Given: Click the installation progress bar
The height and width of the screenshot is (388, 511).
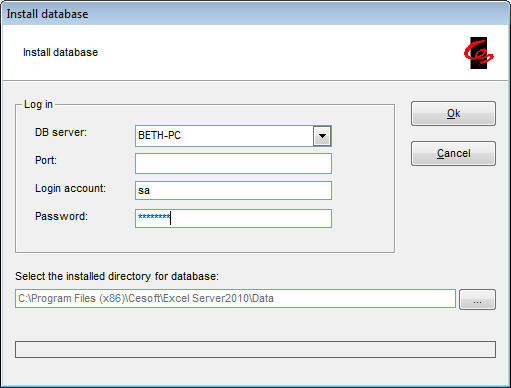Looking at the screenshot, I should 255,349.
